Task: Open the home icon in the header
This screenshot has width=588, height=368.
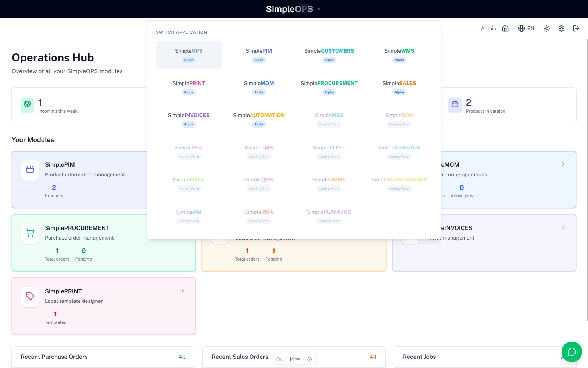Action: (506, 28)
